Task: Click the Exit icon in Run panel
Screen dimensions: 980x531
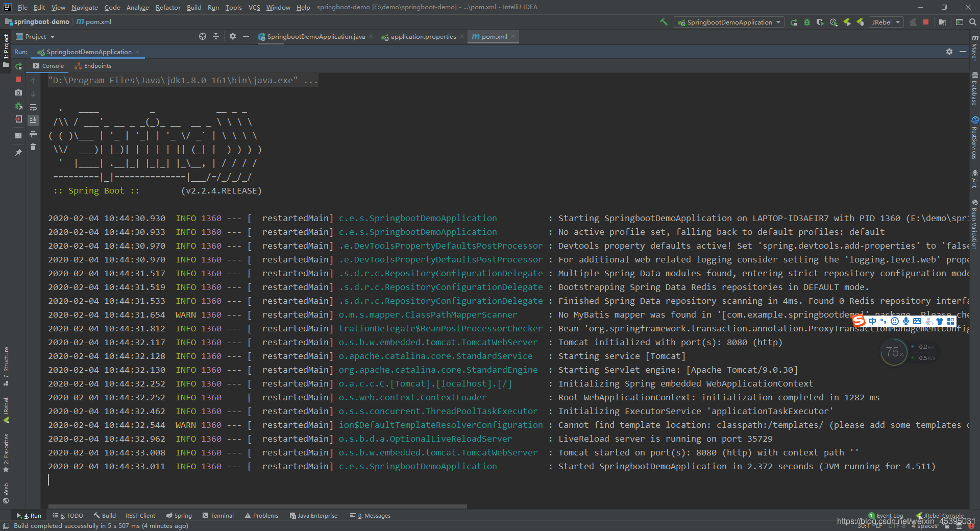Action: [x=18, y=119]
